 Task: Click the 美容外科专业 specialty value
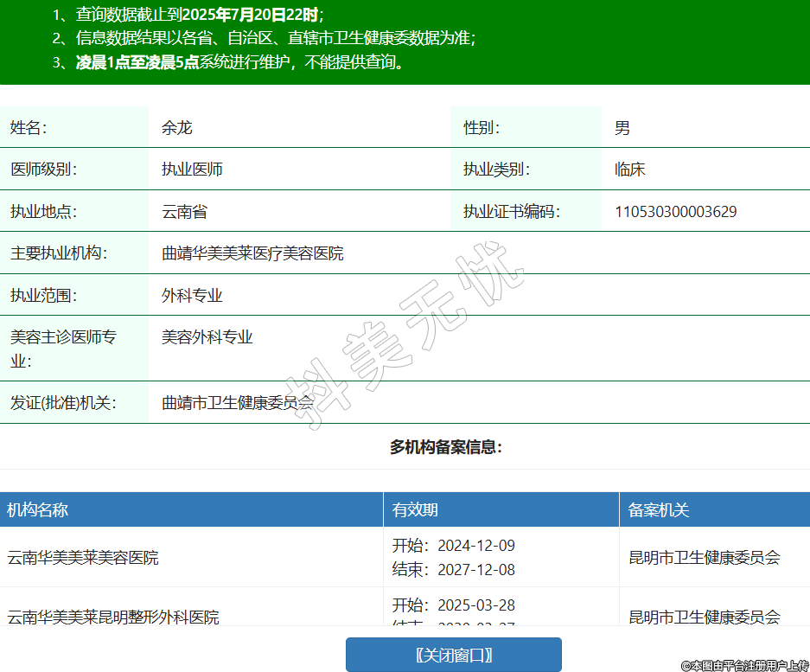[207, 337]
